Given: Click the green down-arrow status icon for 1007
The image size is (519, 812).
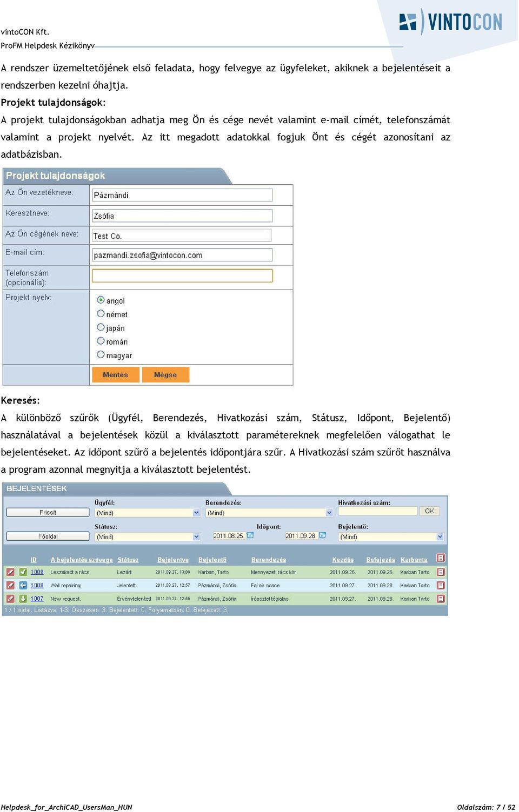Looking at the screenshot, I should pyautogui.click(x=23, y=599).
